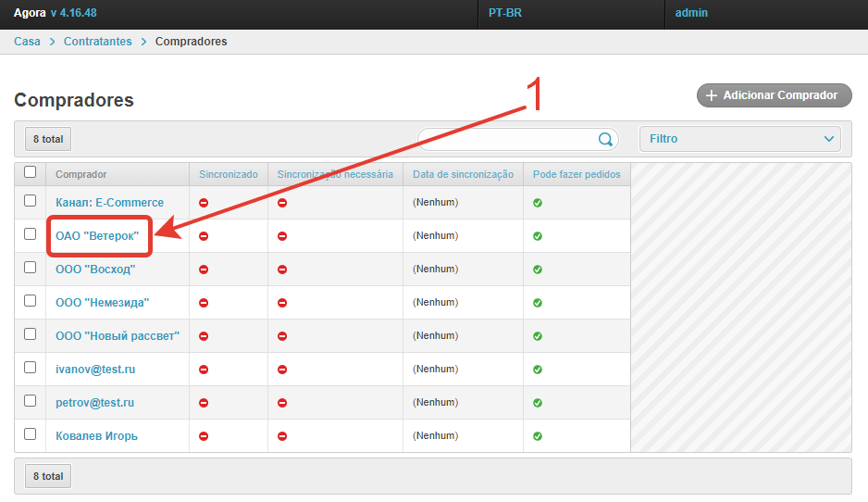
Task: Navigate to Contratantes breadcrumb
Action: point(97,42)
